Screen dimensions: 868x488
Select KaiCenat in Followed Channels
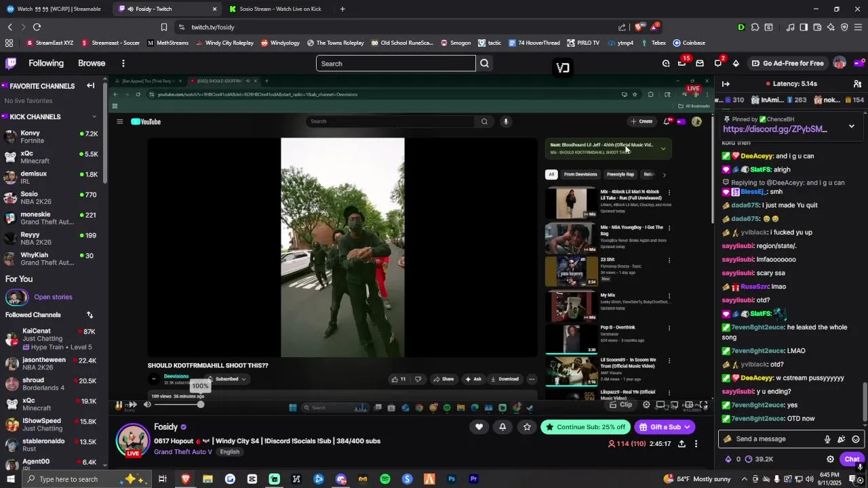point(51,339)
